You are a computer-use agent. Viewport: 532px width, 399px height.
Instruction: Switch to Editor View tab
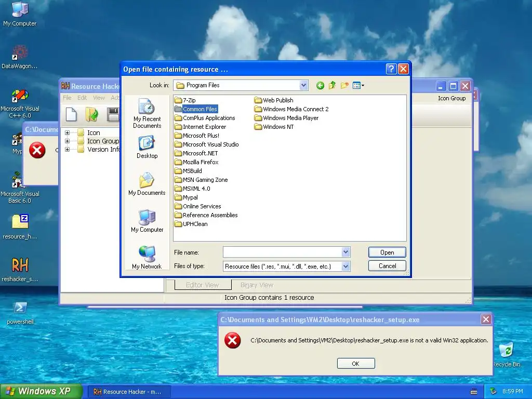click(203, 285)
